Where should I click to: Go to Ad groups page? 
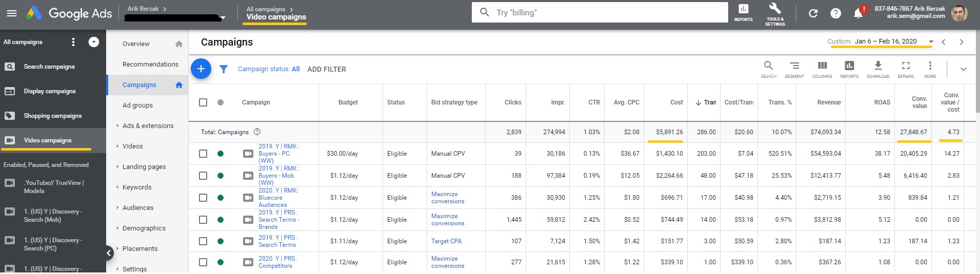tap(137, 106)
